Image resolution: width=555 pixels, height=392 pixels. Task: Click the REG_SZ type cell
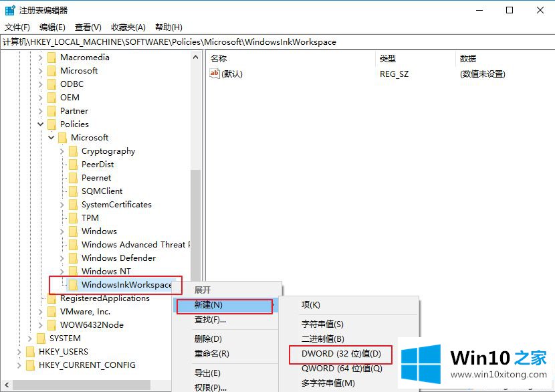(394, 74)
